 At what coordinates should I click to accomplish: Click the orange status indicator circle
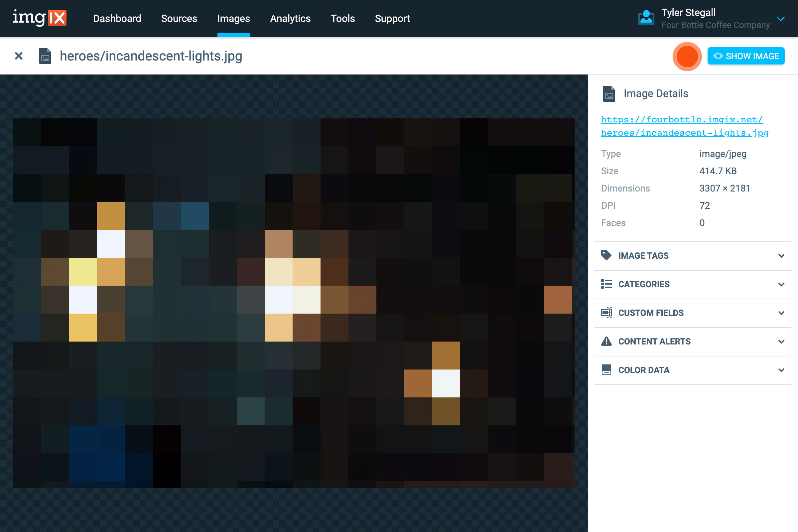point(687,56)
